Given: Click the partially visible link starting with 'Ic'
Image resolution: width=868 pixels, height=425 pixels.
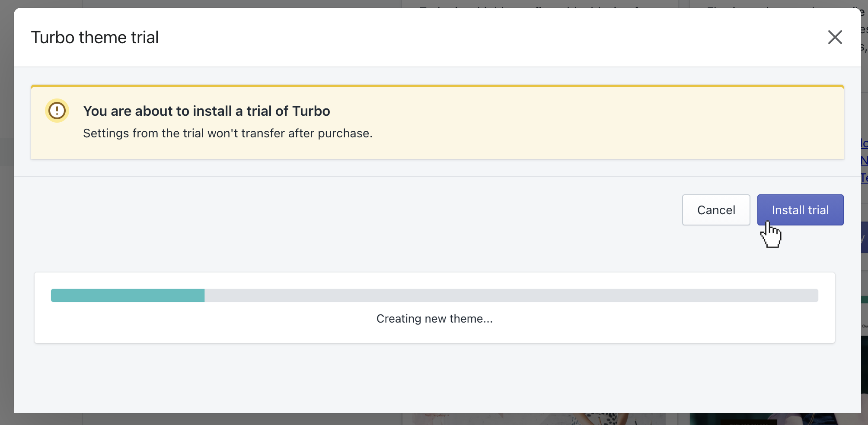Looking at the screenshot, I should point(865,143).
